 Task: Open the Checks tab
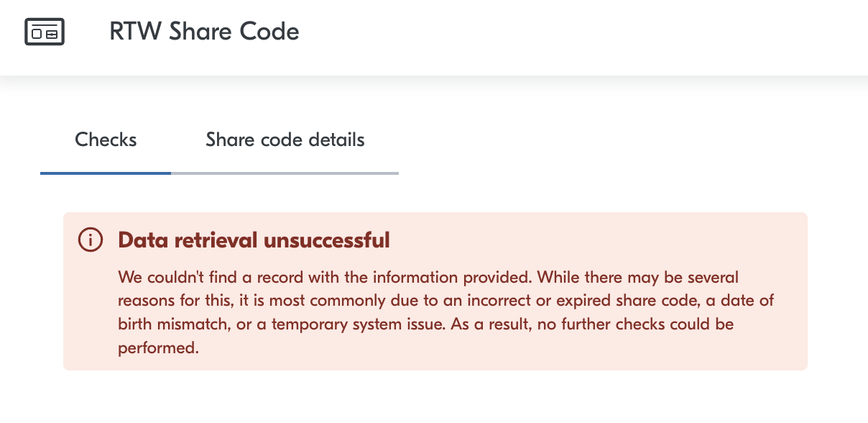[x=106, y=140]
